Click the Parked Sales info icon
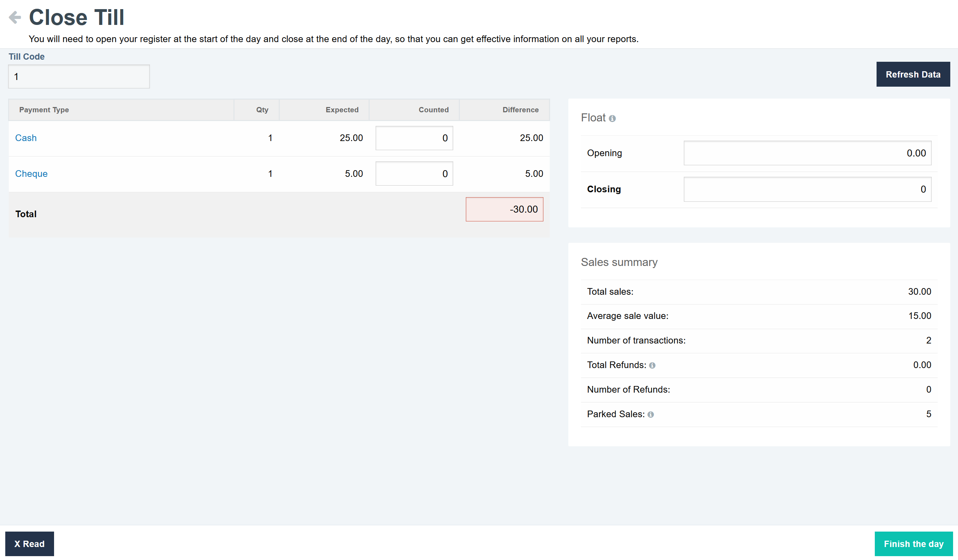 pos(650,414)
